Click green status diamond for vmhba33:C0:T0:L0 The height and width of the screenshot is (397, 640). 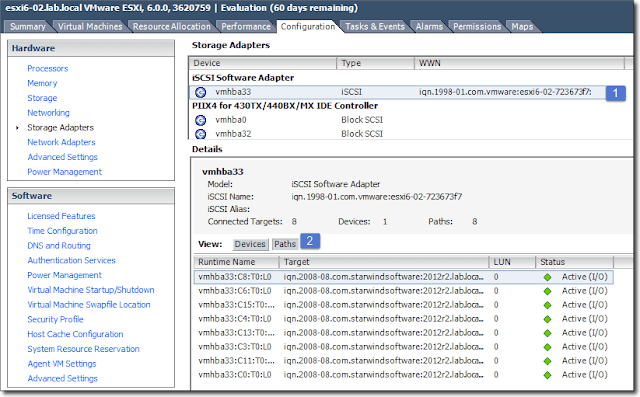coord(547,375)
